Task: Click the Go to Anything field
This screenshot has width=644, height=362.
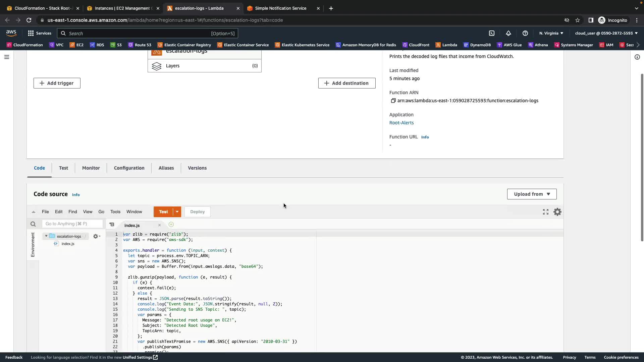Action: (72, 224)
